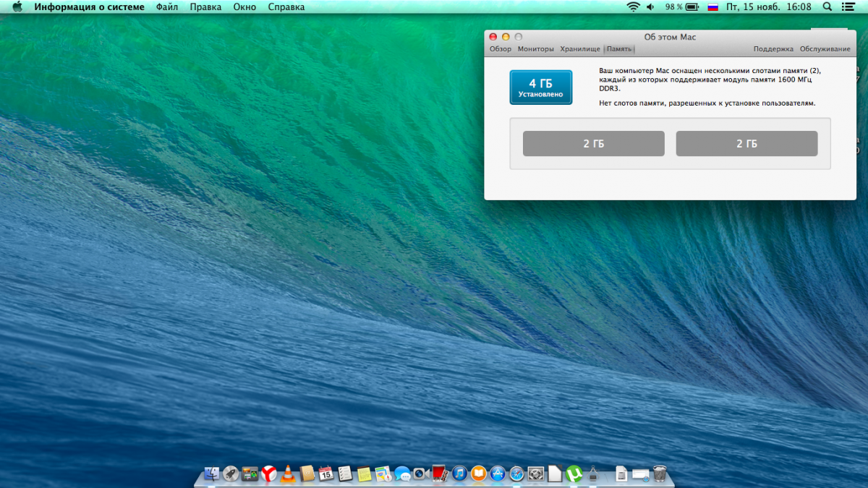Open Notification Center list icon
The image size is (868, 488).
point(848,7)
